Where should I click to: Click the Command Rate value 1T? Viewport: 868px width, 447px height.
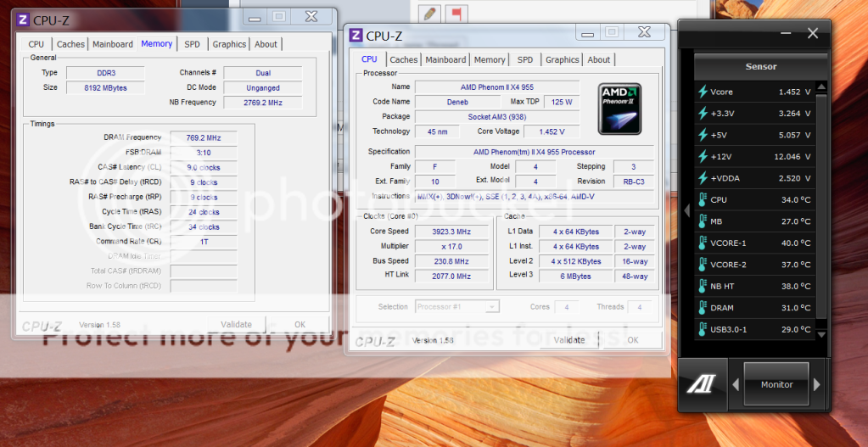click(203, 242)
